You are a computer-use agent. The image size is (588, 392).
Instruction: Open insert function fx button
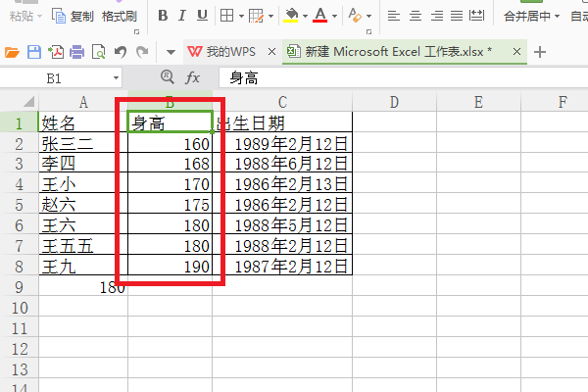pyautogui.click(x=192, y=78)
